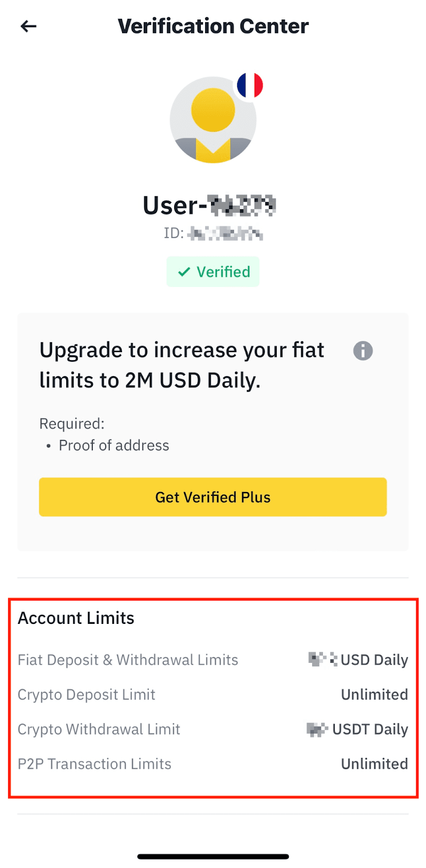This screenshot has height=868, width=426.
Task: Tap the yellow user avatar
Action: [213, 120]
